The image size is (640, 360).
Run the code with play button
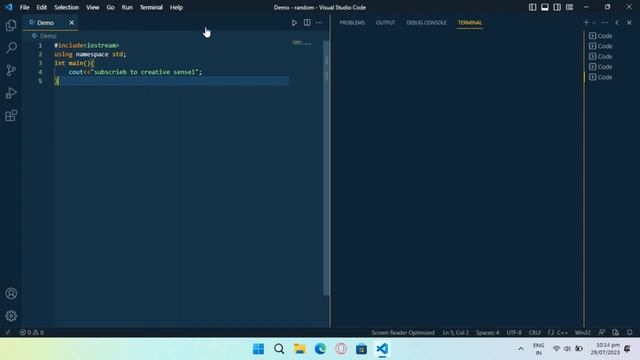tap(294, 23)
